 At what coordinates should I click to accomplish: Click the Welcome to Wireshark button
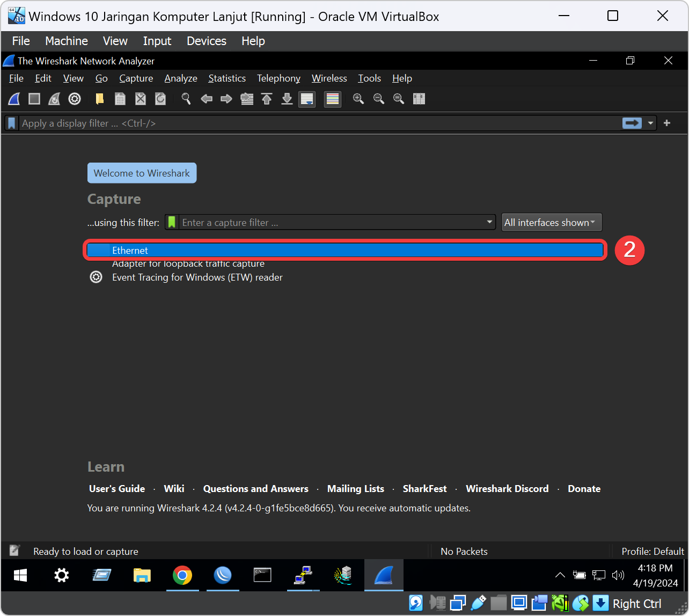[142, 173]
